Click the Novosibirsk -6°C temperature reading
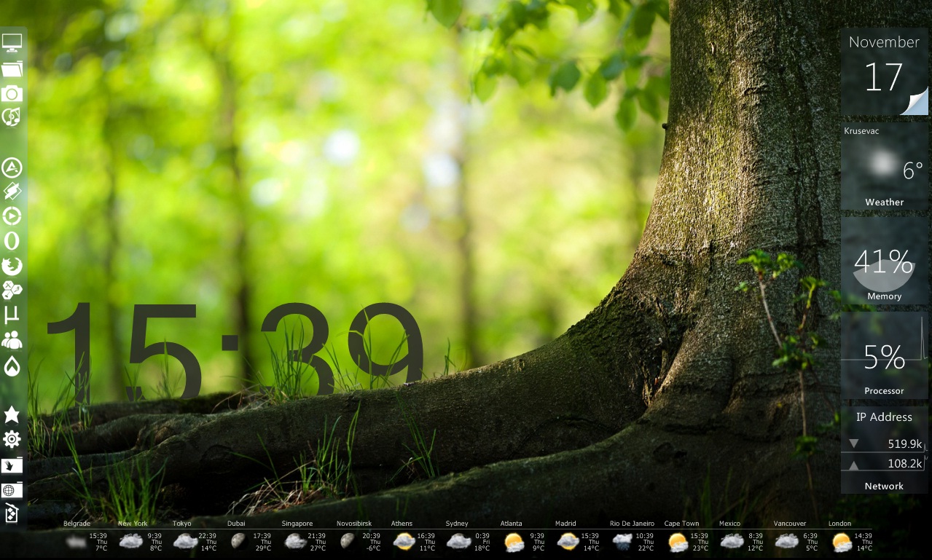This screenshot has width=932, height=560. 372,548
